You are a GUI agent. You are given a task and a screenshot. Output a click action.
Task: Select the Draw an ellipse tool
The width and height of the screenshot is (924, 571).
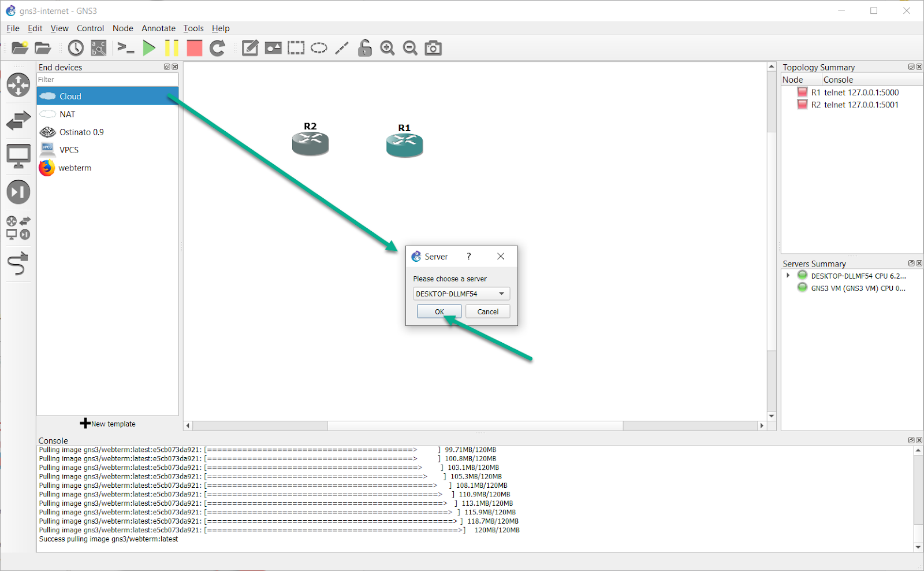tap(319, 48)
